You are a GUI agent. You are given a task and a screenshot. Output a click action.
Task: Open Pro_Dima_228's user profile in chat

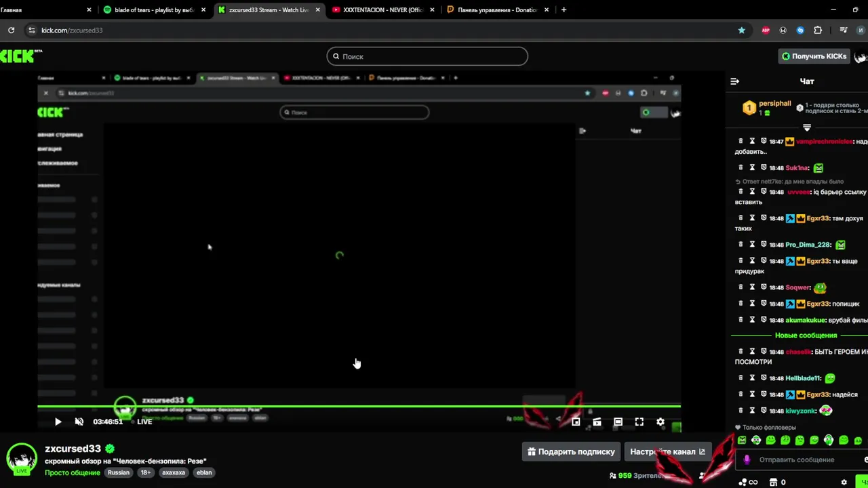808,245
